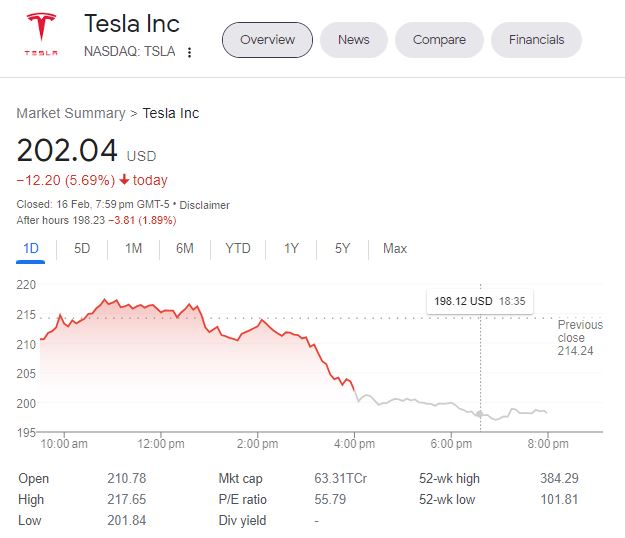Select the 5Y time range
This screenshot has width=625, height=538.
pyautogui.click(x=342, y=249)
